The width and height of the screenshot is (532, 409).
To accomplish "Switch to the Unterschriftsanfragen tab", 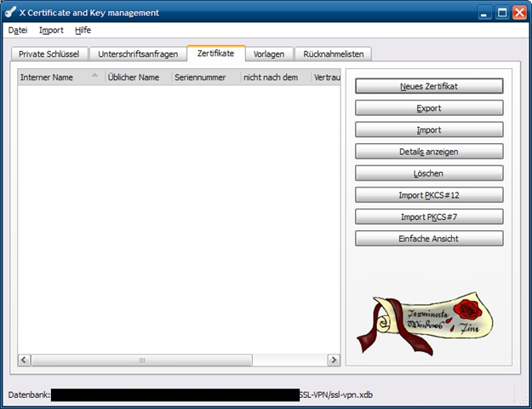I will point(138,54).
